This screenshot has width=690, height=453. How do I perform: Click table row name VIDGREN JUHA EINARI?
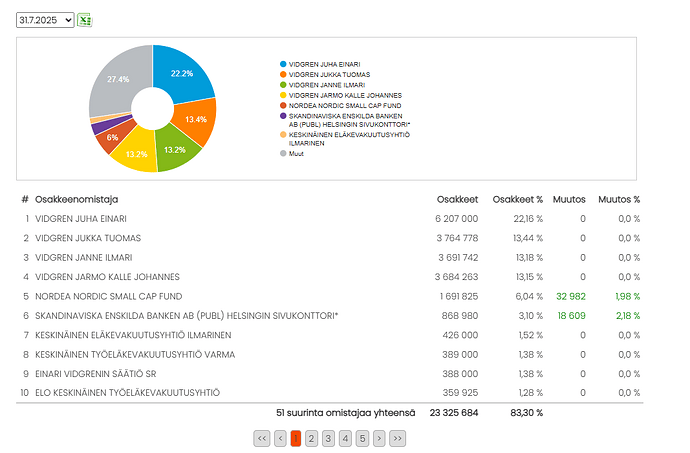tap(81, 219)
